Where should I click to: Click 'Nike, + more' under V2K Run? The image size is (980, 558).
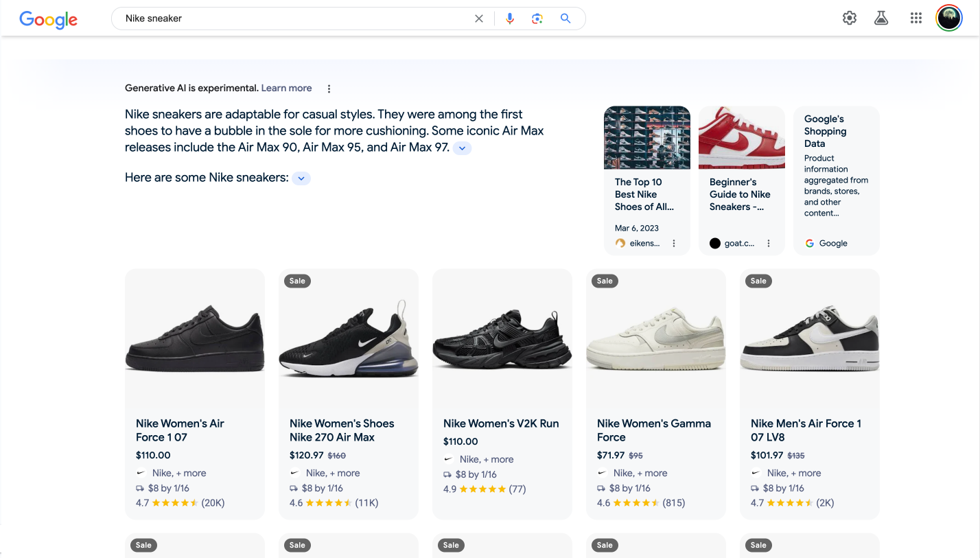(487, 459)
